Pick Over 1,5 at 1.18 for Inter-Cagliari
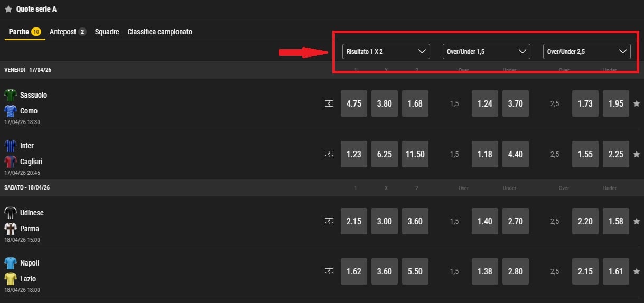 pyautogui.click(x=485, y=154)
